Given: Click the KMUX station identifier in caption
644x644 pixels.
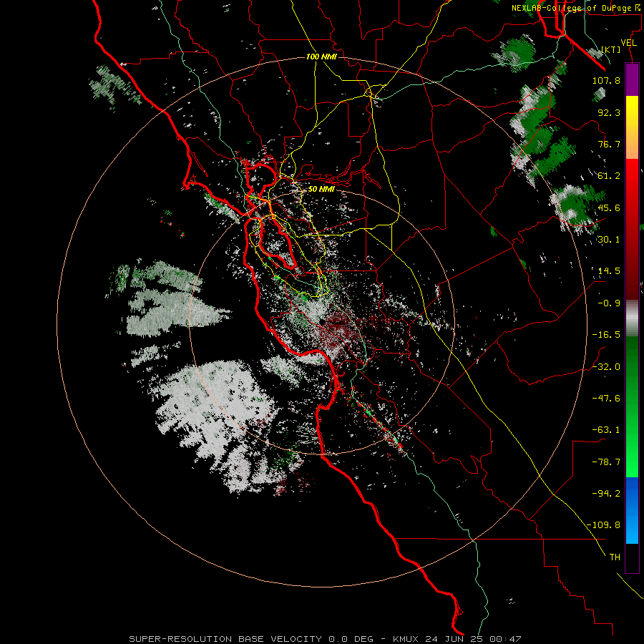Looking at the screenshot, I should [x=406, y=639].
